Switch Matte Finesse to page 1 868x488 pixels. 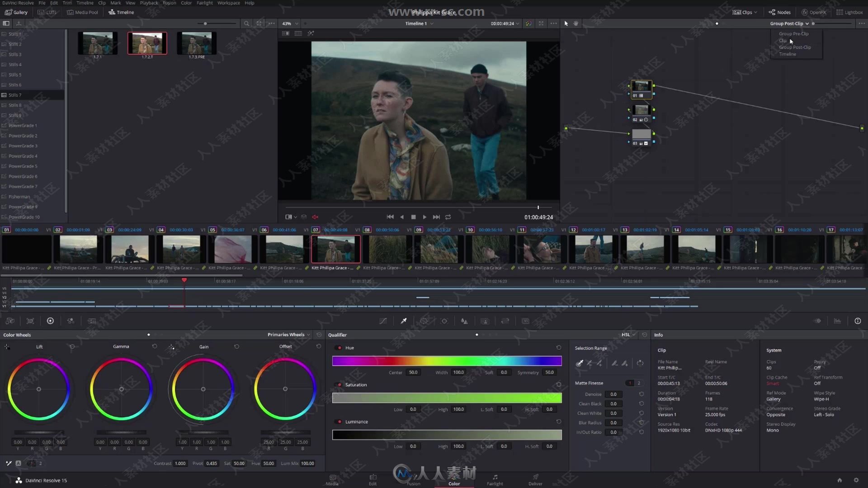click(630, 383)
